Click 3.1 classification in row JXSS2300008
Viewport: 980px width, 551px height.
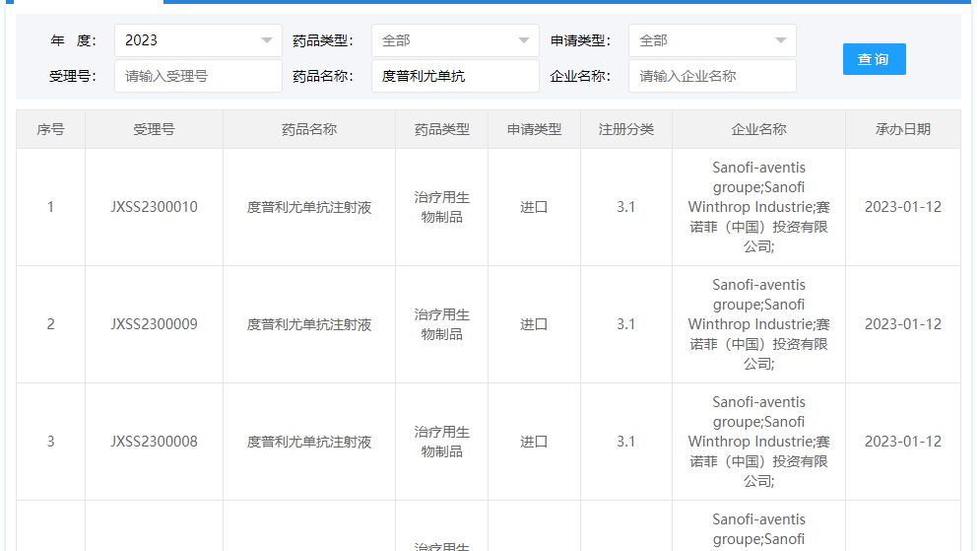pyautogui.click(x=625, y=442)
